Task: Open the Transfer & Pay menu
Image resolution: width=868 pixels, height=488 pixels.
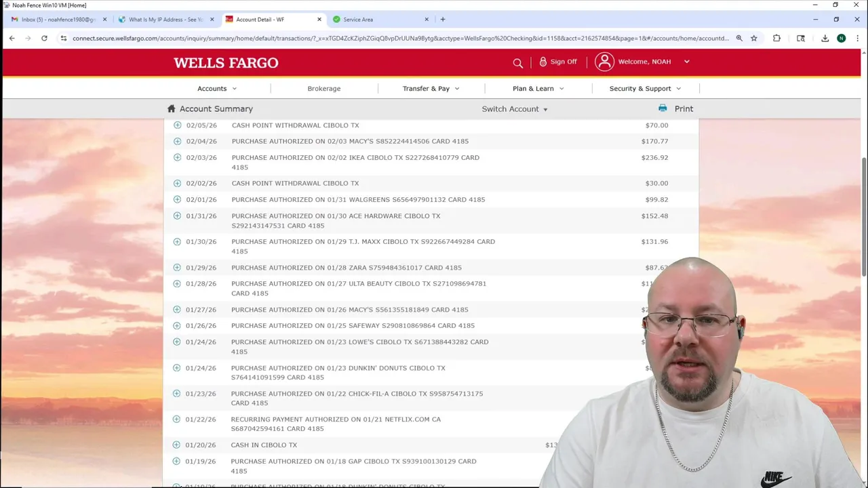Action: (431, 89)
